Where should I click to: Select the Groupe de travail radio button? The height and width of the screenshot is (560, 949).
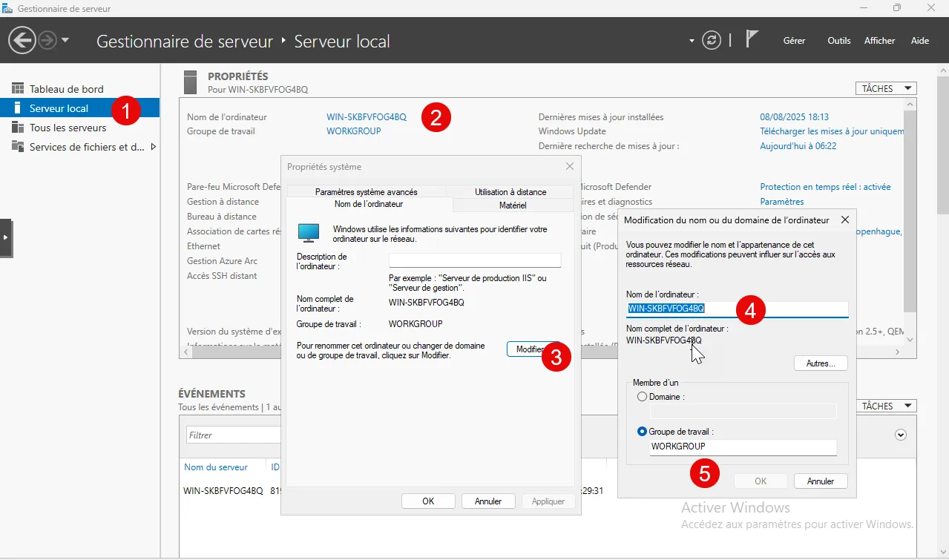643,431
